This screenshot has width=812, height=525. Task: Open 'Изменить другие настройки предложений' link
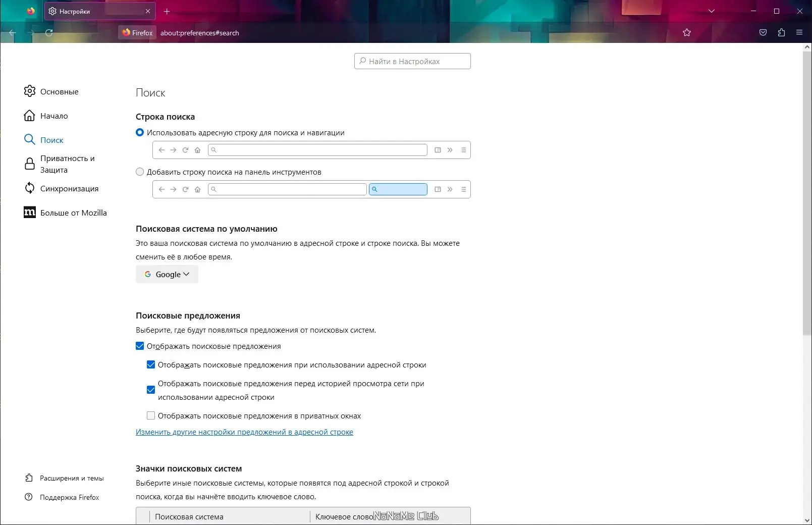tap(244, 432)
